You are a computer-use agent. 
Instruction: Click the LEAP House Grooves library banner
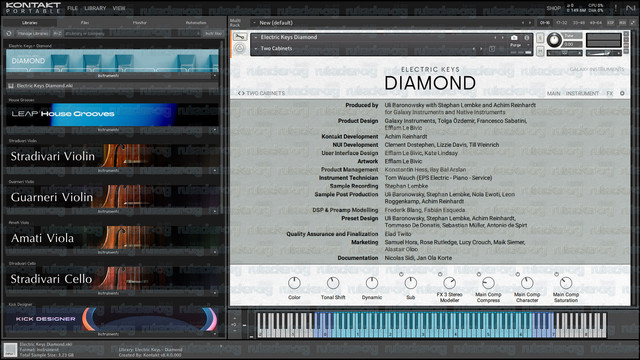click(x=112, y=114)
